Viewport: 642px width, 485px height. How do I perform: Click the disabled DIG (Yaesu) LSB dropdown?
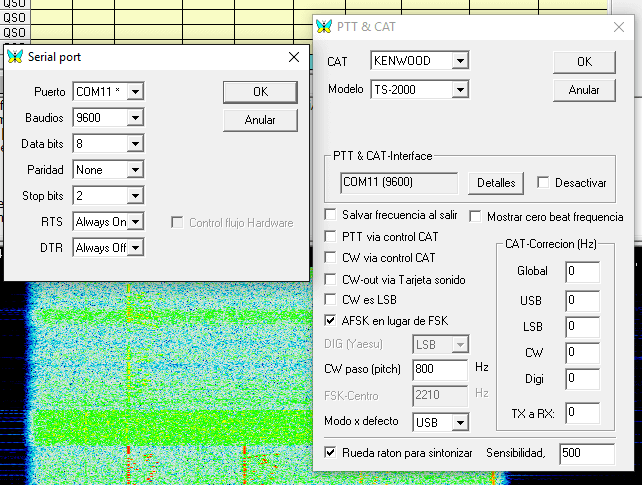(x=441, y=345)
